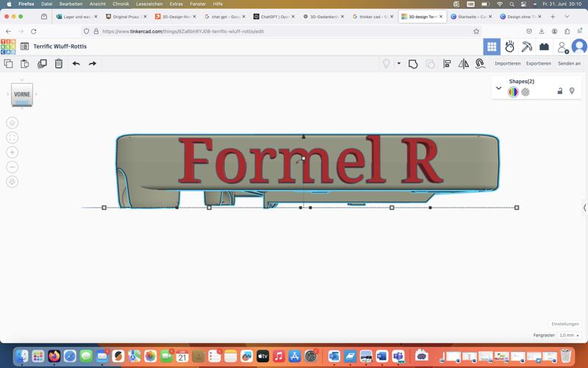The image size is (588, 368).
Task: Click the Importieren button
Action: tap(507, 63)
